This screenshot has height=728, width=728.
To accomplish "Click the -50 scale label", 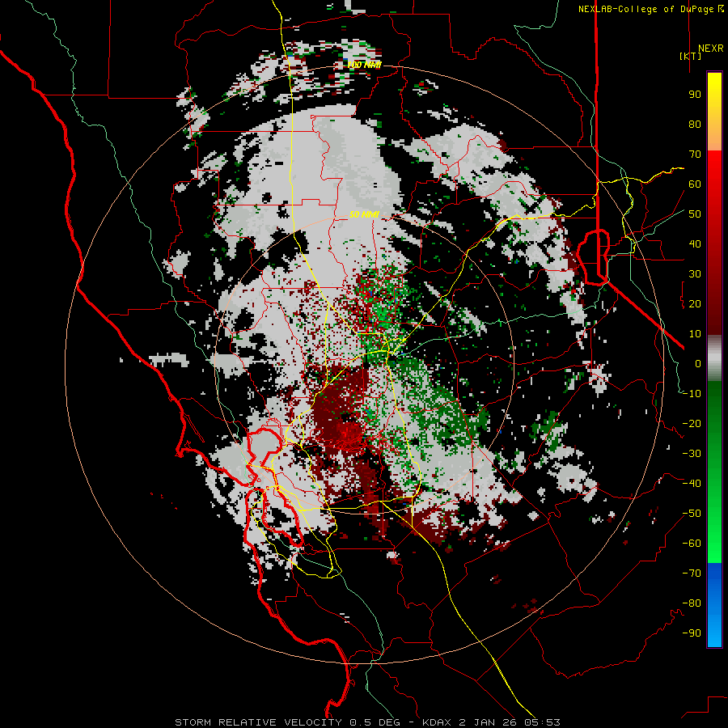I will 692,514.
